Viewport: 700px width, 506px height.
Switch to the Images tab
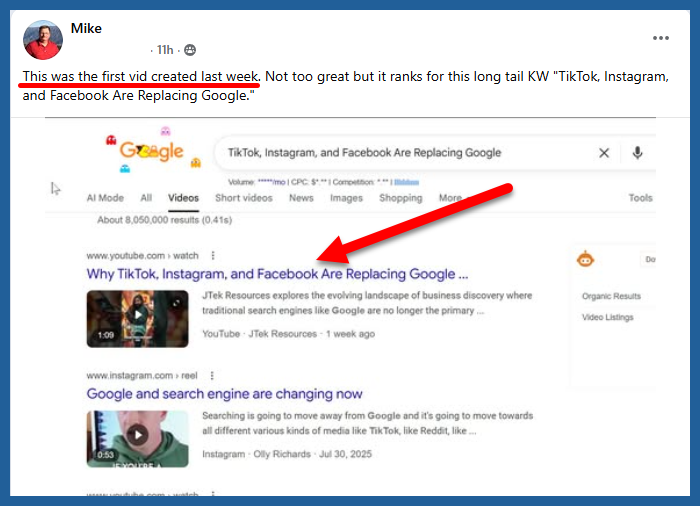(346, 198)
